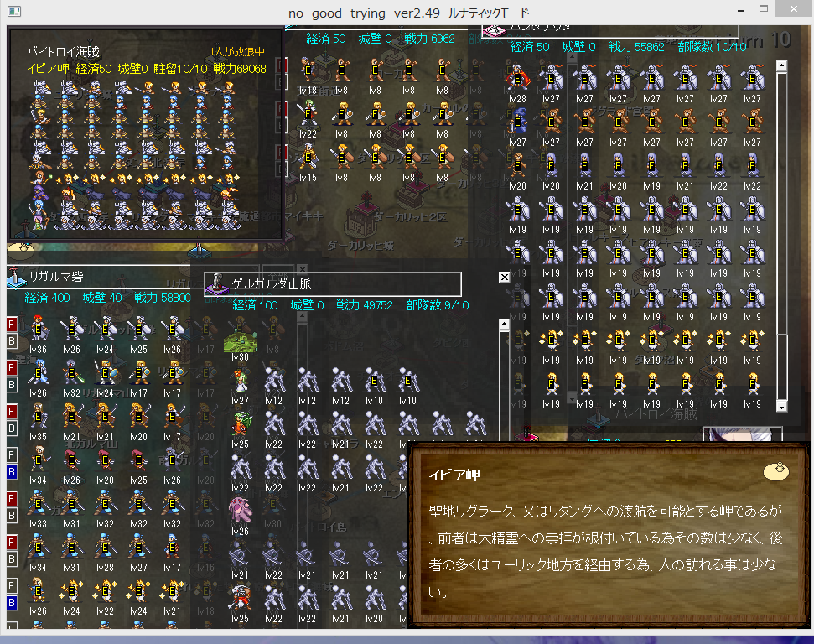
Task: Select the lv15 unit in the top-middle panel
Action: click(x=308, y=158)
